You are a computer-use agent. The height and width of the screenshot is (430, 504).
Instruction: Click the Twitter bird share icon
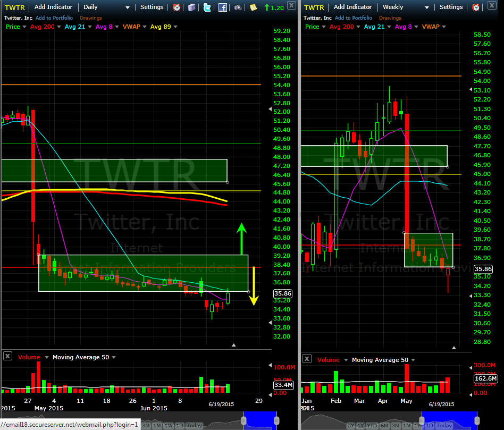pyautogui.click(x=207, y=7)
